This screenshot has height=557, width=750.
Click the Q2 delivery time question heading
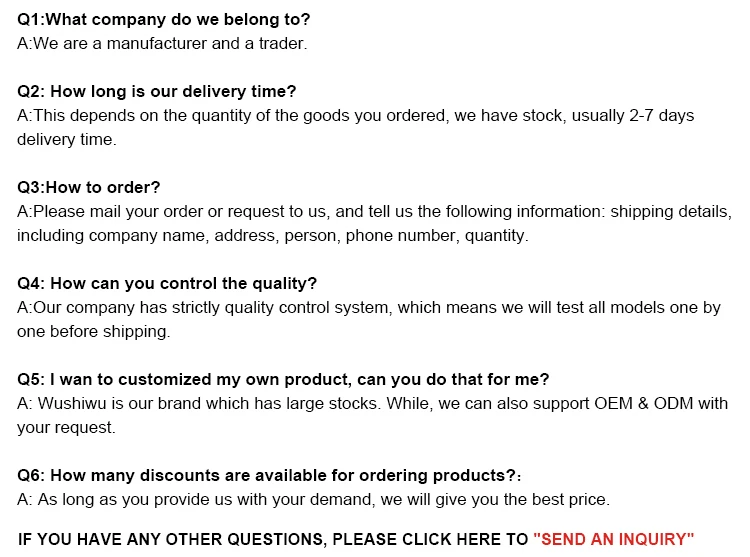point(157,92)
